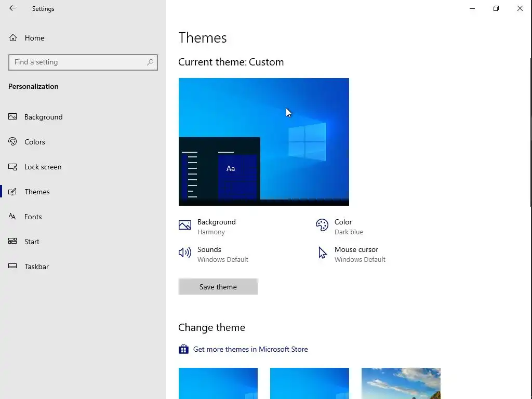Select the first blue theme thumbnail
This screenshot has width=532, height=399.
coord(218,383)
